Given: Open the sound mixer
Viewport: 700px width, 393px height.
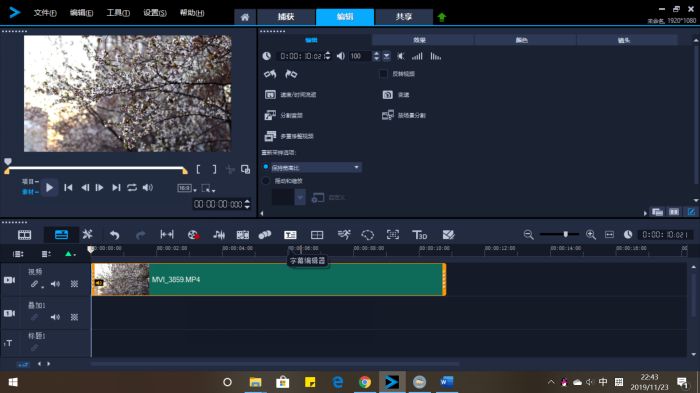Looking at the screenshot, I should click(x=219, y=235).
